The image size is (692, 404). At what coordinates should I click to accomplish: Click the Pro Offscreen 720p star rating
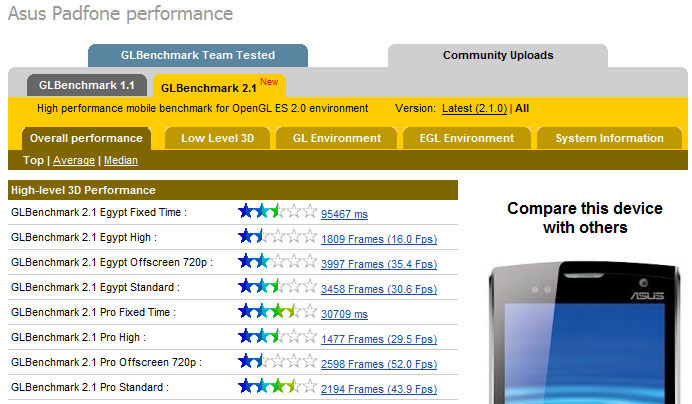[x=277, y=361]
